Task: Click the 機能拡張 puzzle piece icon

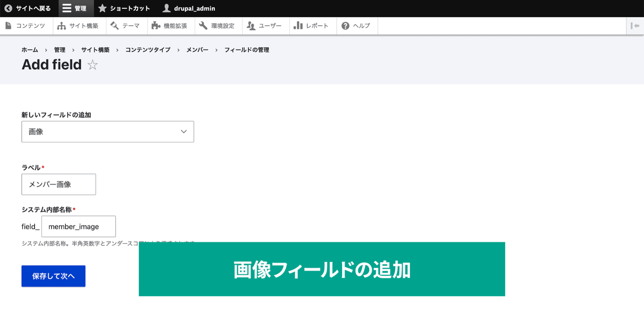Action: click(156, 26)
